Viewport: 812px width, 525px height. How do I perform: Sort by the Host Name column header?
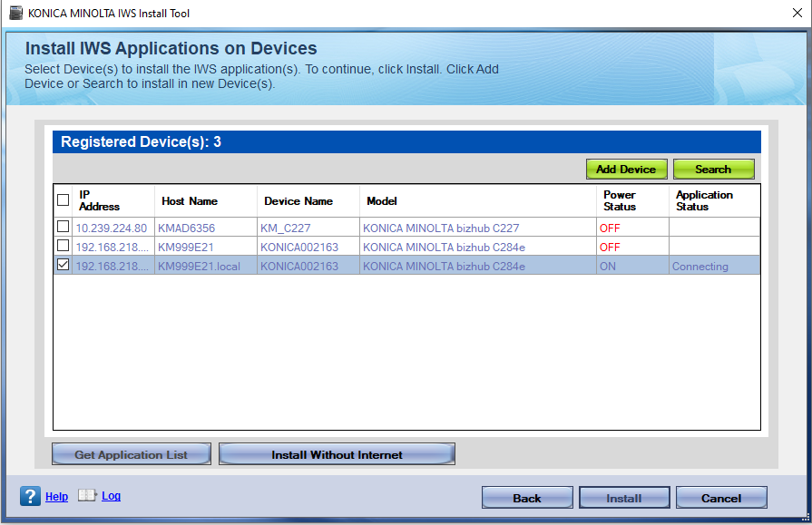pos(190,201)
